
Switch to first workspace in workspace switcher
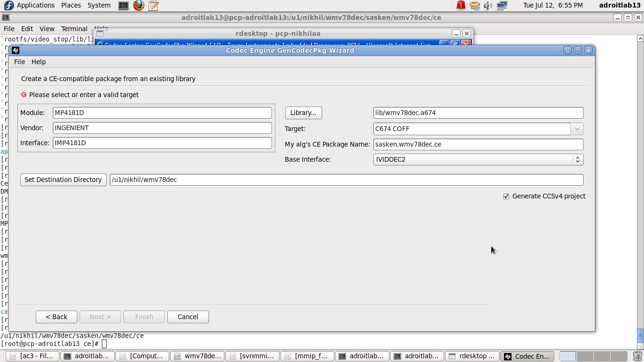point(568,356)
